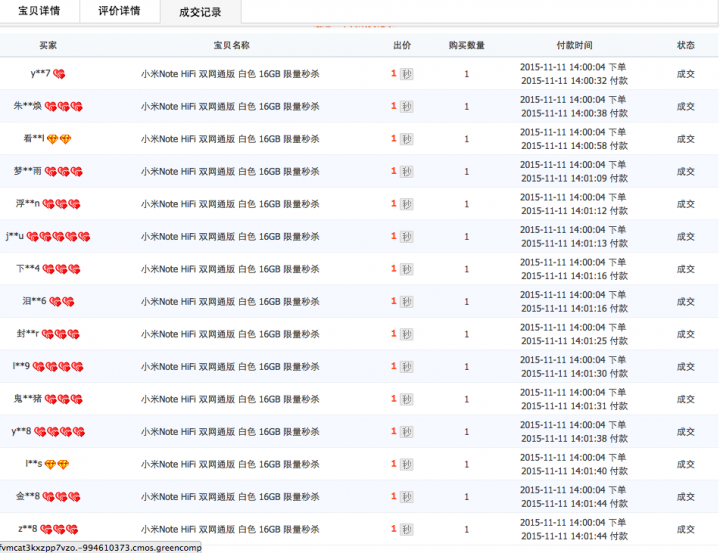Click the 秒 icon in z**8 row
720x553 pixels.
(406, 530)
